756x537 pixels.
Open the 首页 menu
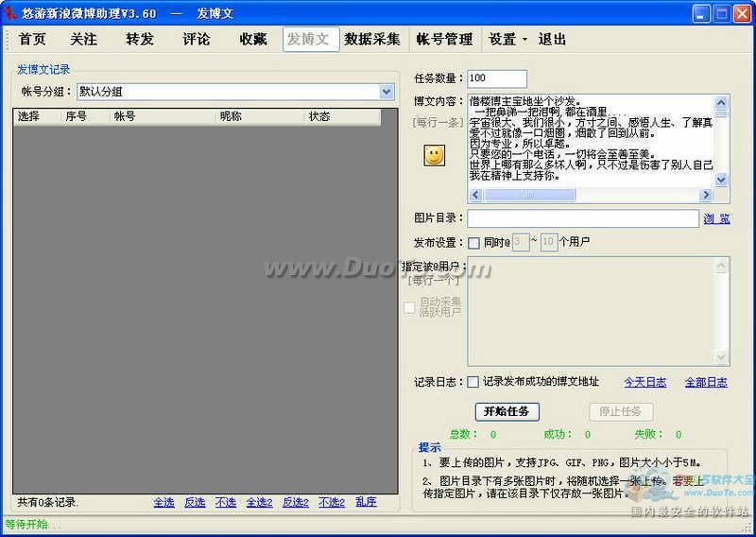[x=32, y=39]
